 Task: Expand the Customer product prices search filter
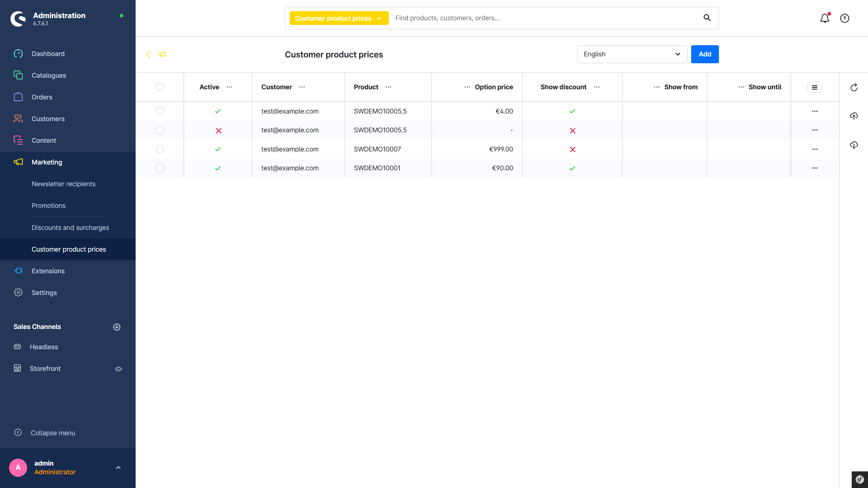(x=339, y=18)
